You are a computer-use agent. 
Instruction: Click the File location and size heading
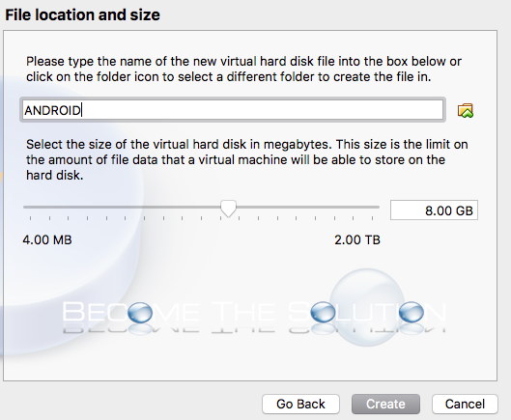tap(82, 15)
